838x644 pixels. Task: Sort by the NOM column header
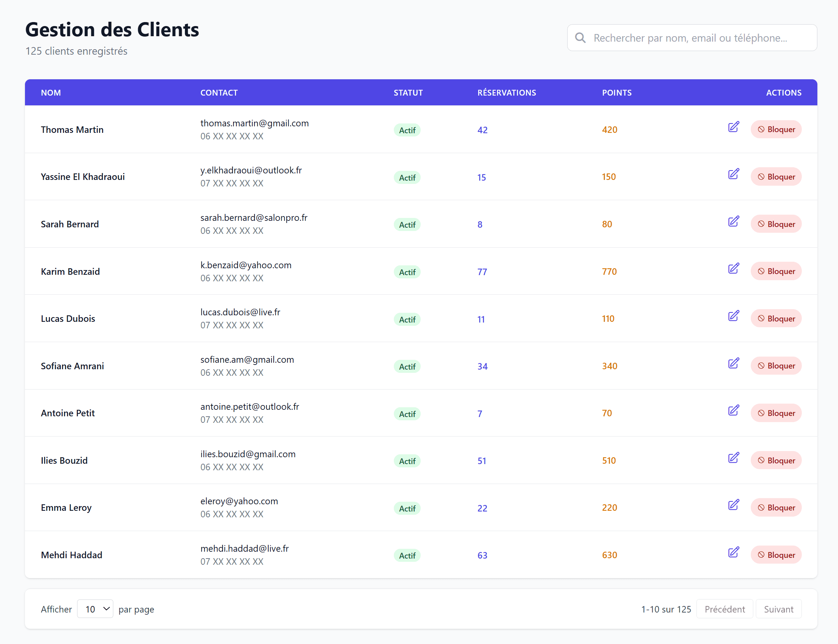[51, 92]
